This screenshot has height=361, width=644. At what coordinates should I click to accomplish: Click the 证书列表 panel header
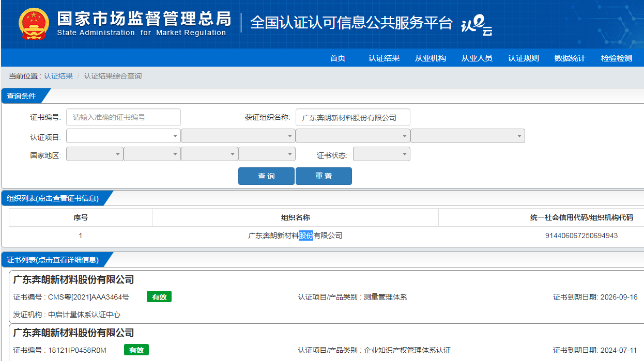coord(53,260)
